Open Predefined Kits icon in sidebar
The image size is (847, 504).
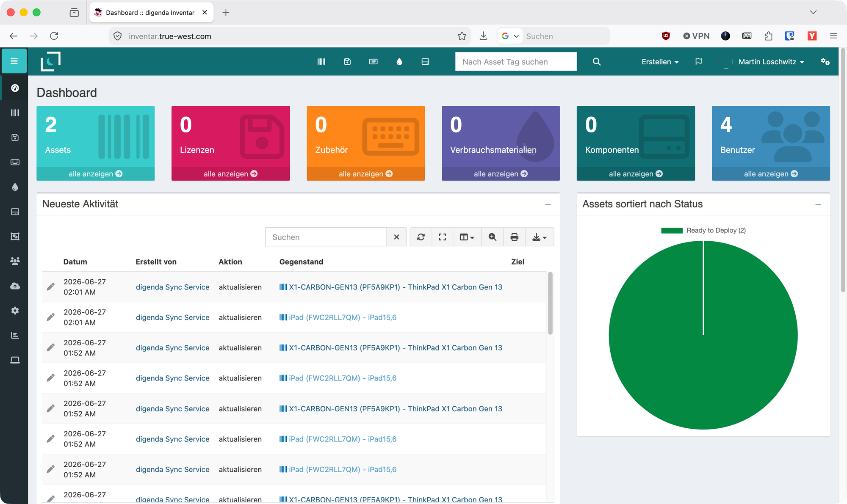tap(15, 237)
